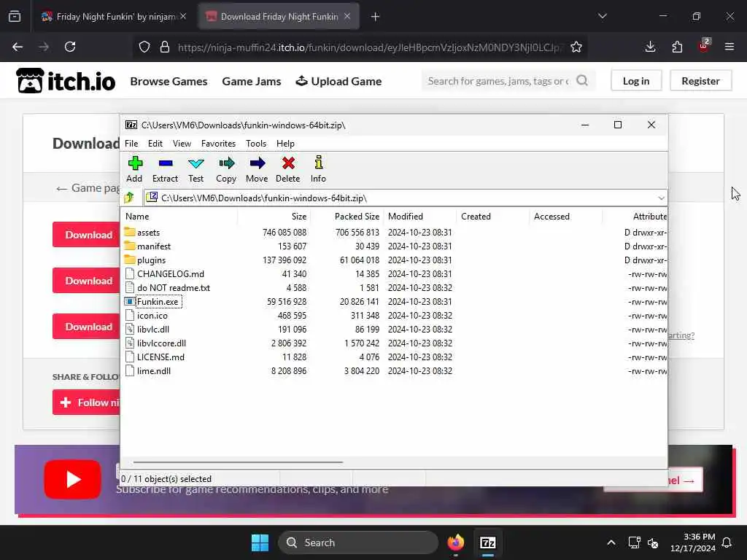Open the File menu in 7-Zip
Screen dimensions: 747x560
(x=131, y=144)
